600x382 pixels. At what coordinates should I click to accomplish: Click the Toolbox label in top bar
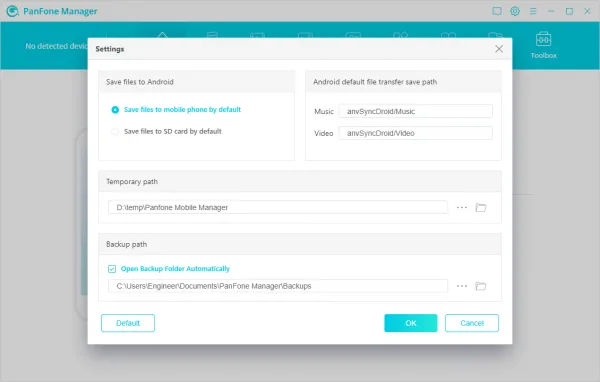(x=543, y=56)
